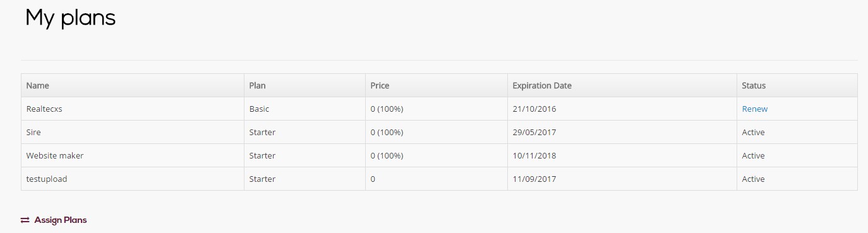Click the 10/11/2018 expiration date
Image resolution: width=868 pixels, height=233 pixels.
pos(534,156)
